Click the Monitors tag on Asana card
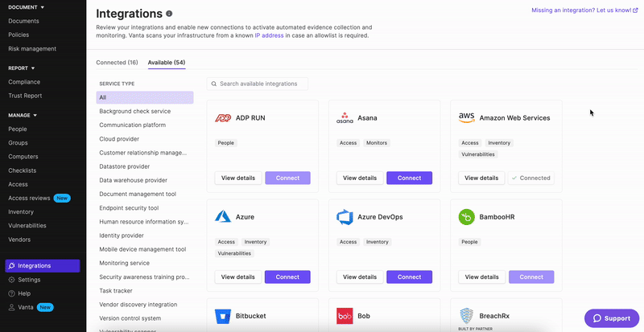Viewport: 644px width, 332px height. [x=377, y=143]
